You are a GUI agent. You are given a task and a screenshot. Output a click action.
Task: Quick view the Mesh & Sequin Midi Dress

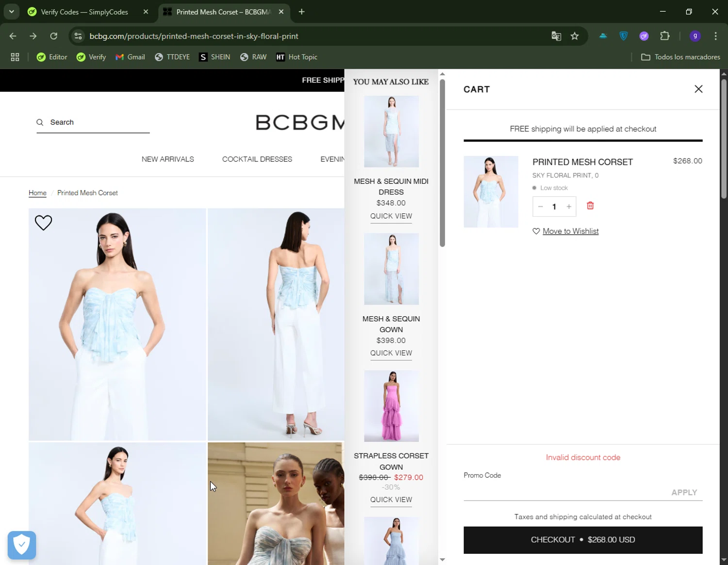click(391, 216)
